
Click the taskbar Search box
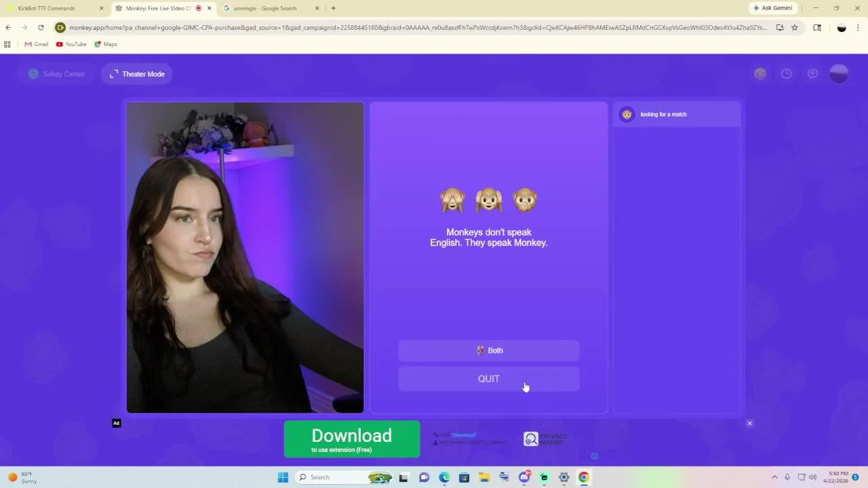(344, 477)
